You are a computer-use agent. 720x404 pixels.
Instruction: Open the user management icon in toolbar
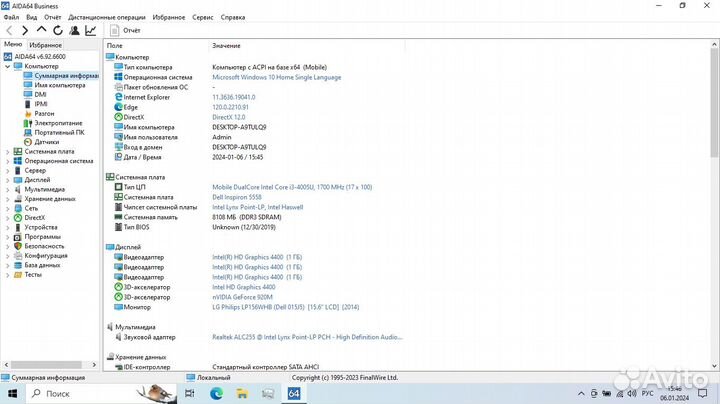pyautogui.click(x=74, y=31)
